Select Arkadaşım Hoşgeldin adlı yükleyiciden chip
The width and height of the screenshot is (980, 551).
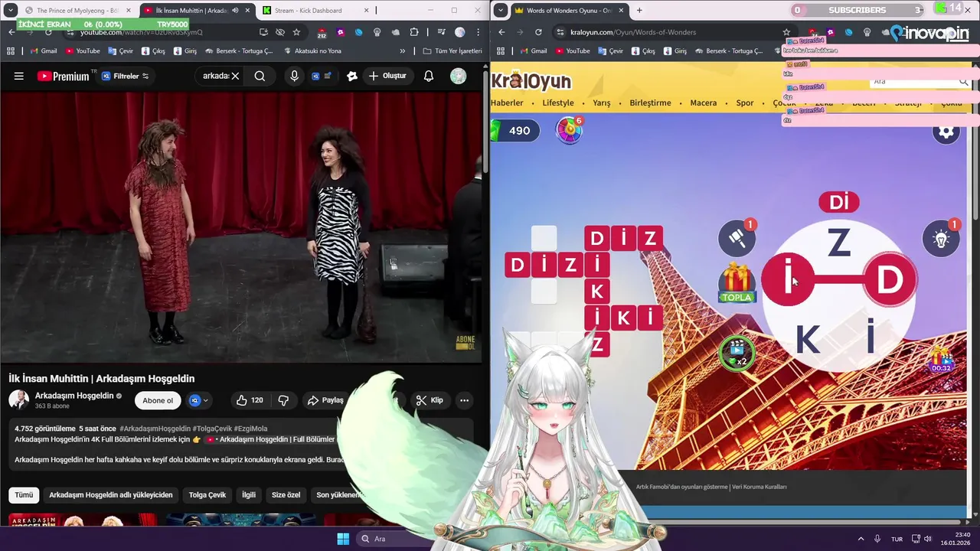(x=111, y=495)
